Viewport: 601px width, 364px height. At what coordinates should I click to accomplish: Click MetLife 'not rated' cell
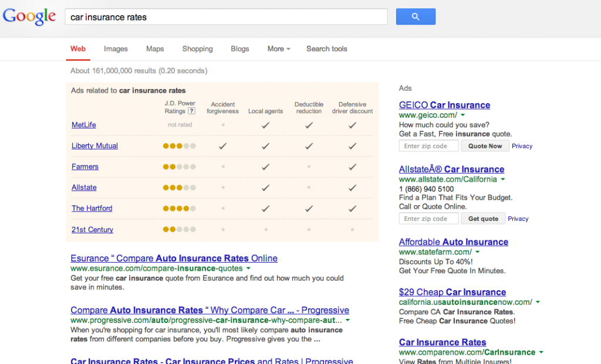(180, 125)
